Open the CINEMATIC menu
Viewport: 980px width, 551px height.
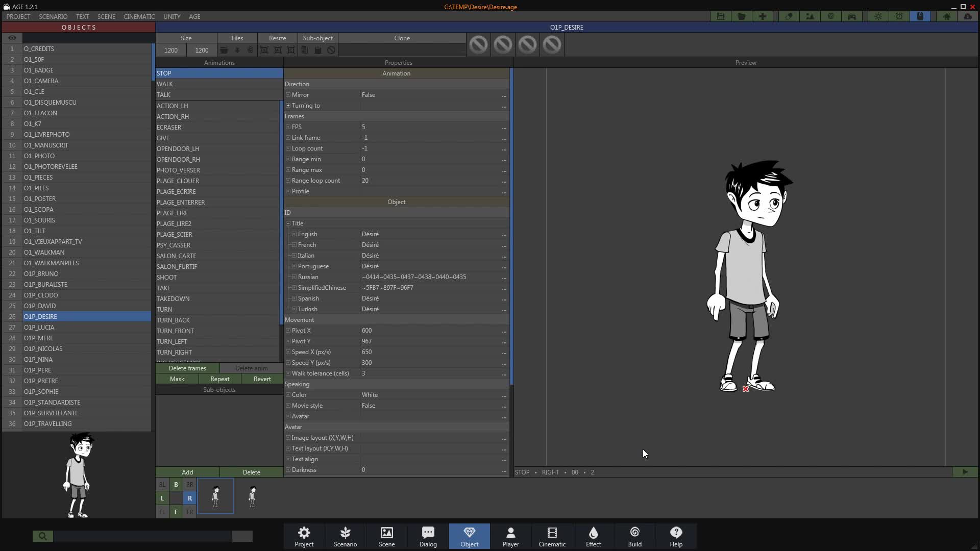pyautogui.click(x=139, y=16)
